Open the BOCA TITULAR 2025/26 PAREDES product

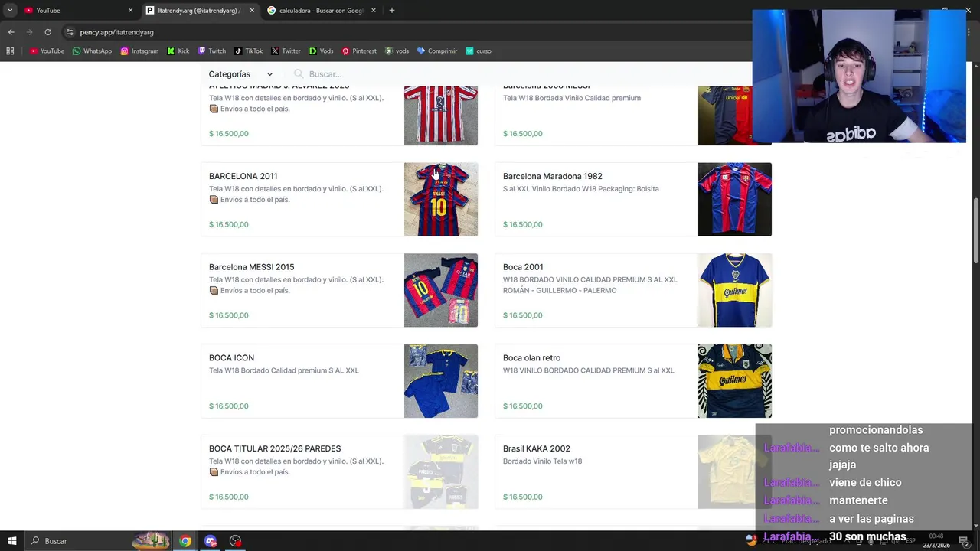(x=275, y=448)
